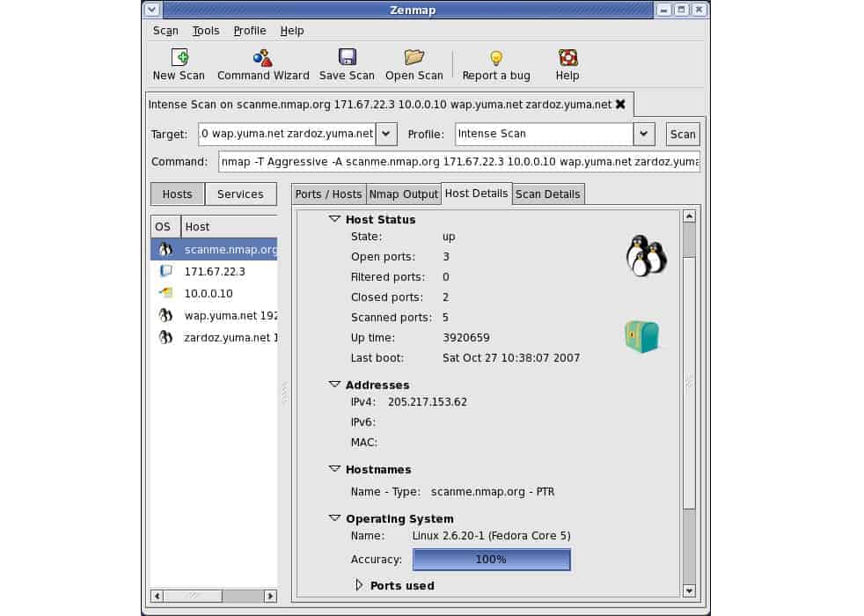This screenshot has height=616, width=864.
Task: Select the zardoz.yuma.net host row
Action: tap(214, 337)
